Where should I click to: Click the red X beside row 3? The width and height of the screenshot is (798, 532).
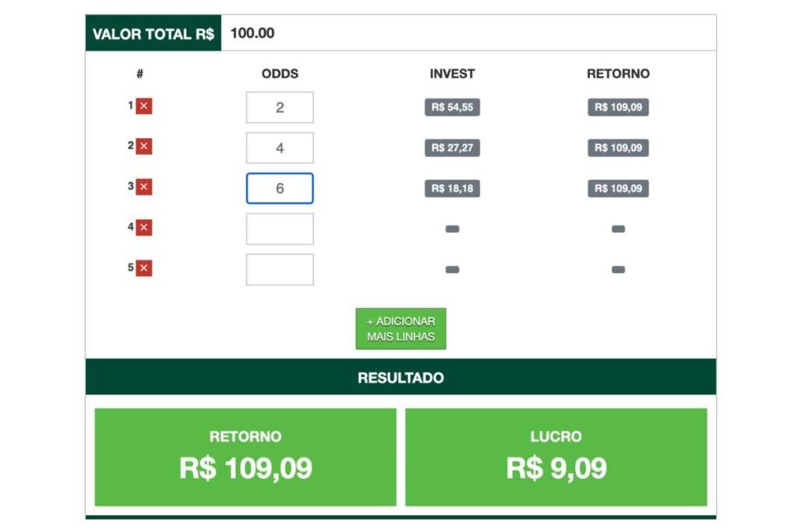coord(144,187)
